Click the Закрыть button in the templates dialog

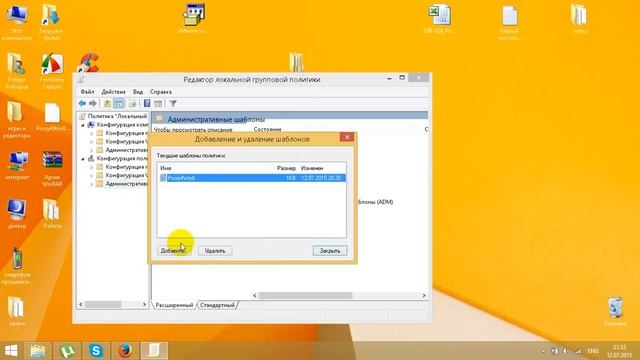point(330,251)
